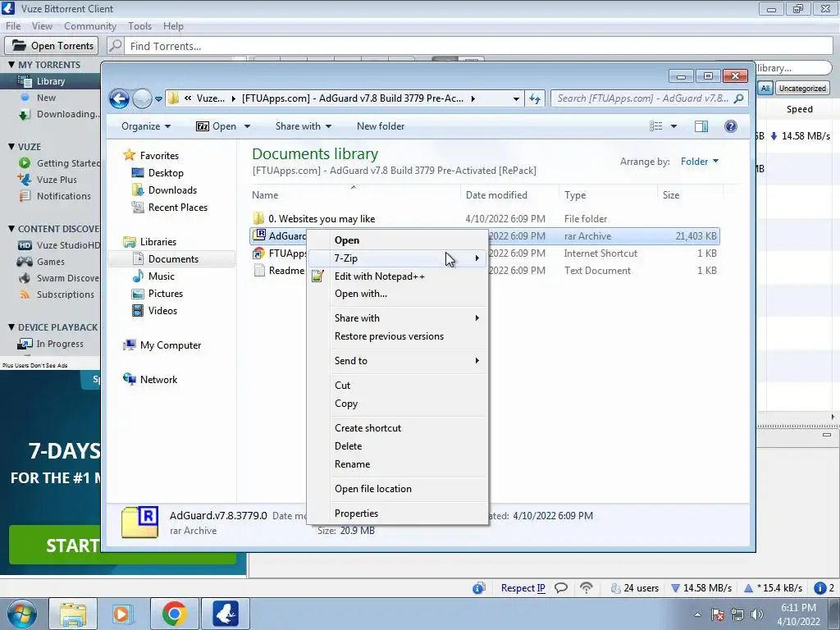The image size is (840, 630).
Task: Open the recent pages dropdown next to Forward
Action: [x=158, y=99]
